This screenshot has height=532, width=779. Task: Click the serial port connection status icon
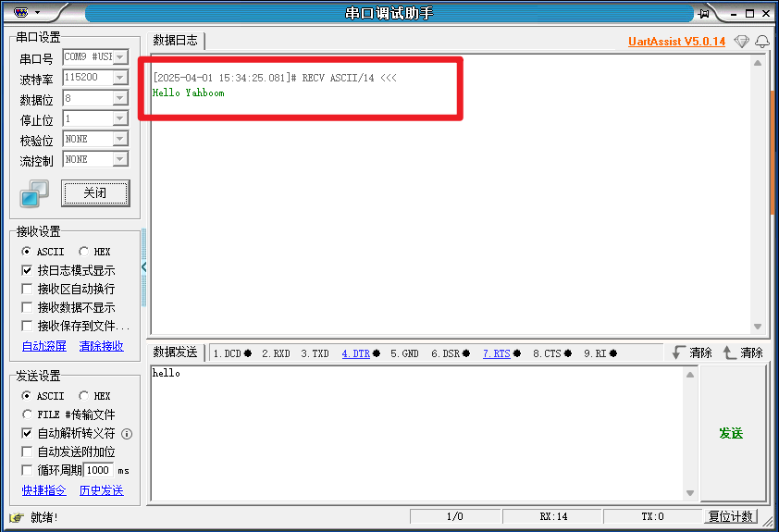(x=34, y=193)
